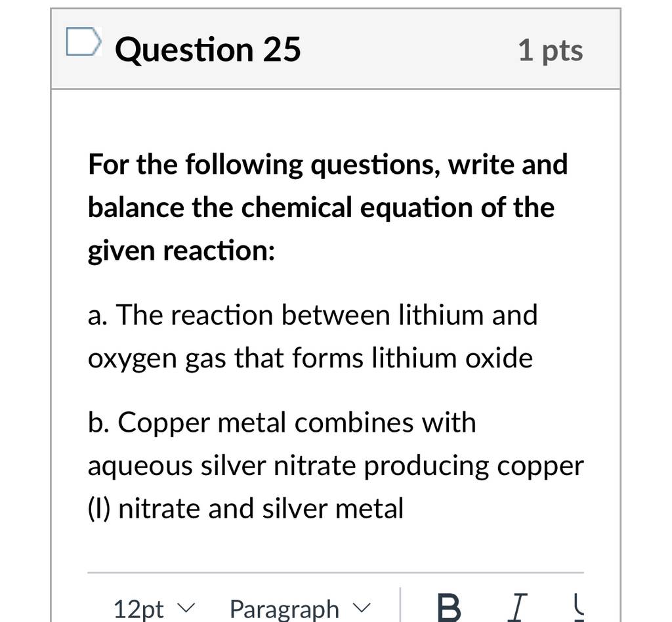Click the line 'balance the chemical equation of the'

tap(321, 207)
